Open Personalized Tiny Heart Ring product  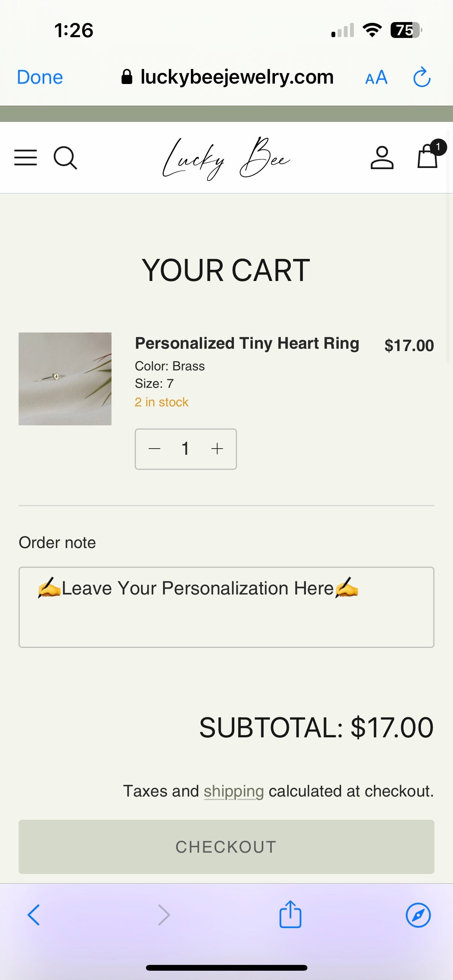247,343
